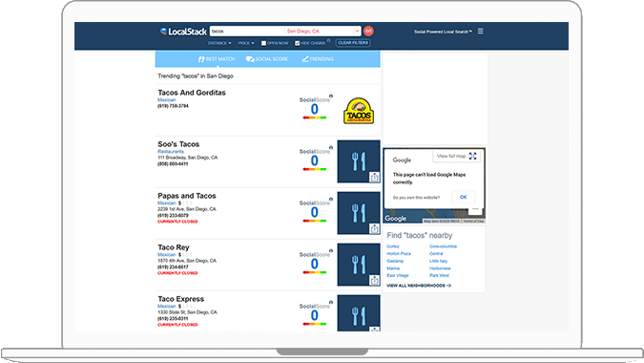This screenshot has width=644, height=363.
Task: Click the Taco Rey share icon
Action: (x=375, y=280)
